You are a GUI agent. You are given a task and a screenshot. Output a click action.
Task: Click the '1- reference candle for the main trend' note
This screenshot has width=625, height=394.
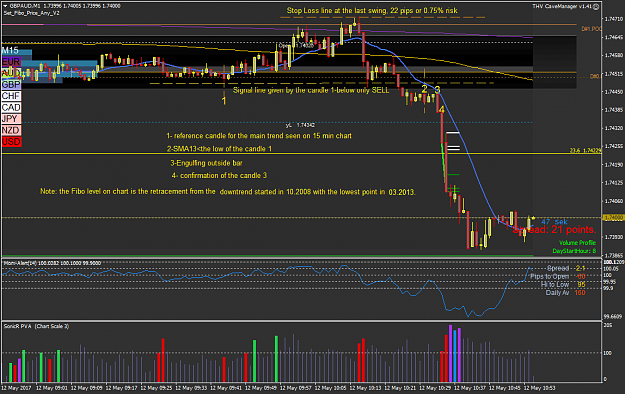tap(259, 136)
